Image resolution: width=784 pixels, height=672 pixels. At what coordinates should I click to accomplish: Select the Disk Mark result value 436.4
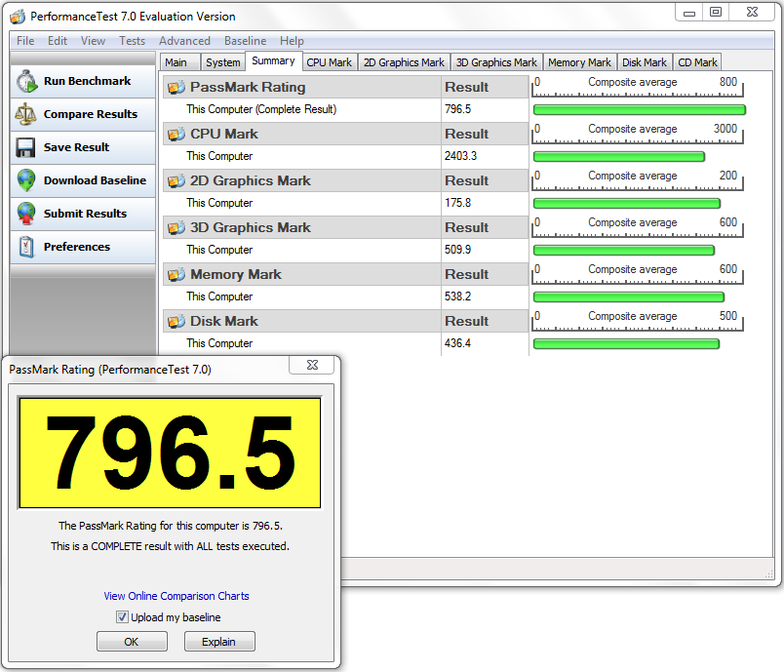[458, 343]
